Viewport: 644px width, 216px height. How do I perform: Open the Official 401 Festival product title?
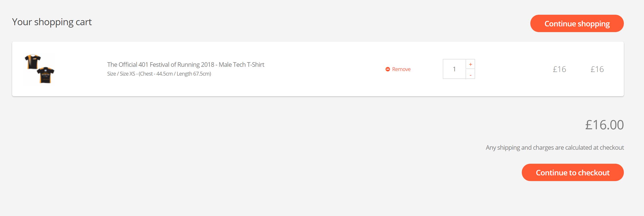click(160, 65)
